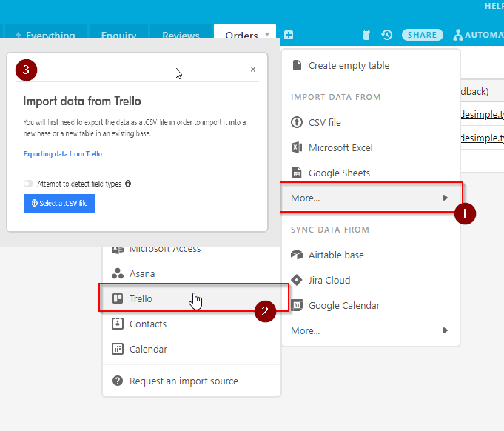Select Microsoft Excel import option
The height and width of the screenshot is (431, 504).
pyautogui.click(x=371, y=147)
